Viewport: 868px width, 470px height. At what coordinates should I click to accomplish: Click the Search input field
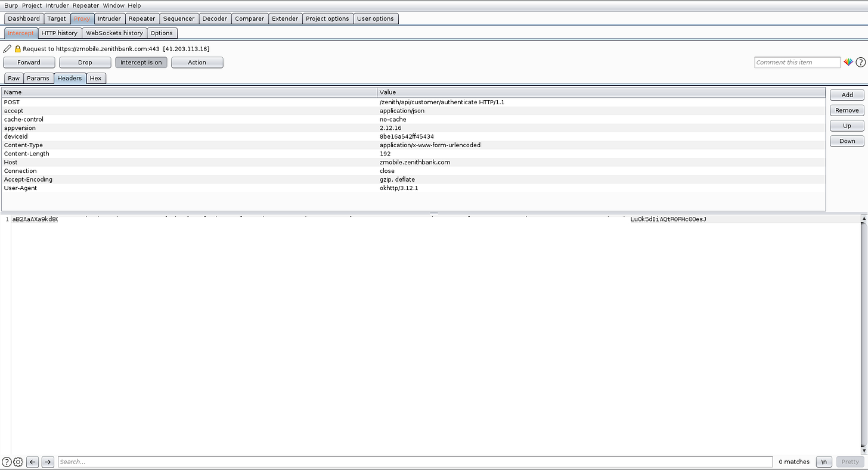point(415,462)
